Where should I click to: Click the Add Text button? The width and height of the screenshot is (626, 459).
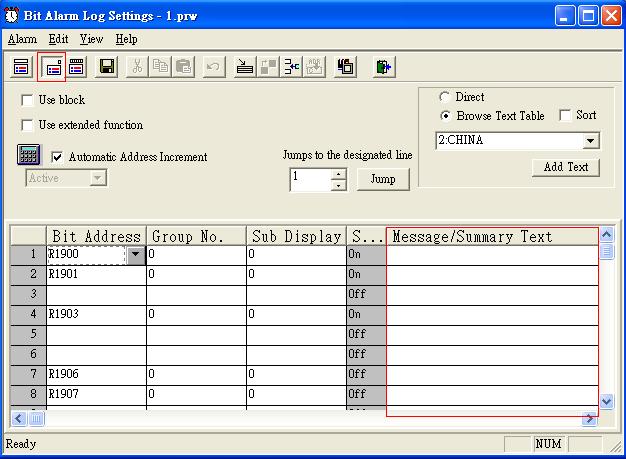[x=565, y=167]
